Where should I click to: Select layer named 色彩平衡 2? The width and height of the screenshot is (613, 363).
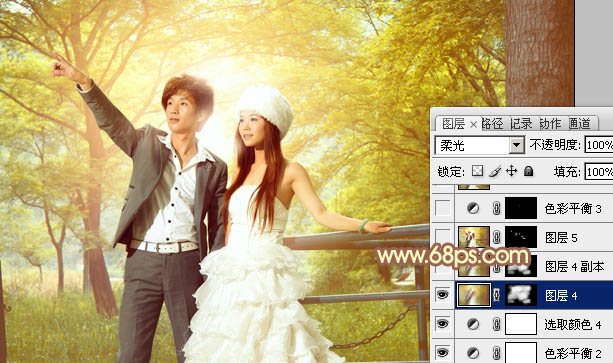(x=573, y=354)
